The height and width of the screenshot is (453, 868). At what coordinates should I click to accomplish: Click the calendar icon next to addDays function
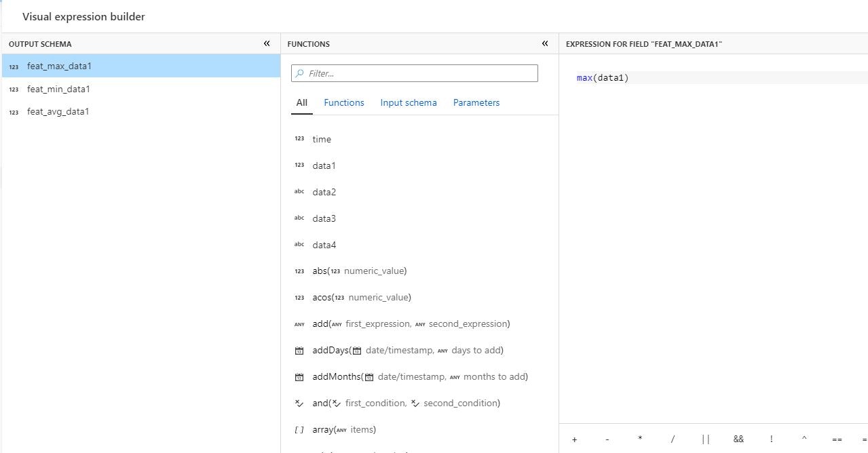click(x=299, y=350)
